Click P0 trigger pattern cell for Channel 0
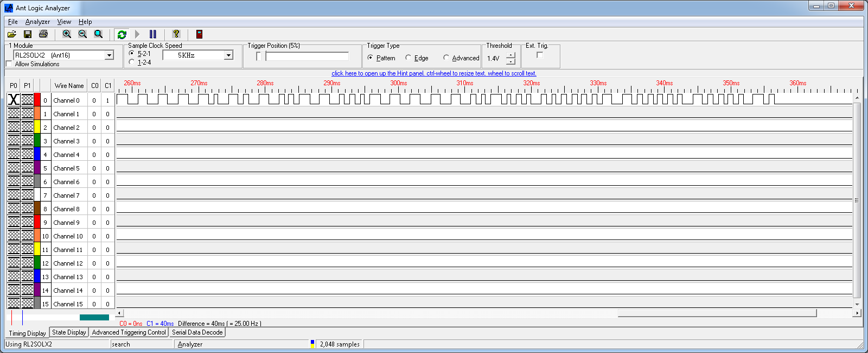Viewport: 868px width, 353px height. (x=14, y=99)
